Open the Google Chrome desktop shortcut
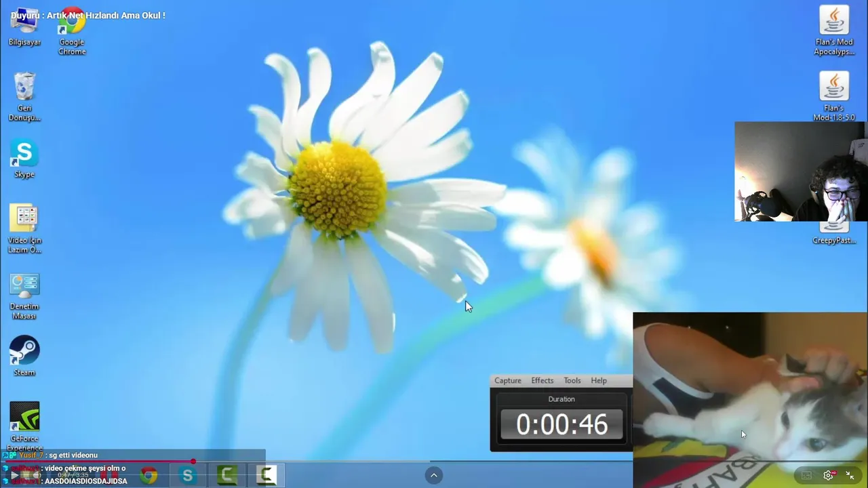Image resolution: width=868 pixels, height=488 pixels. pyautogui.click(x=72, y=32)
